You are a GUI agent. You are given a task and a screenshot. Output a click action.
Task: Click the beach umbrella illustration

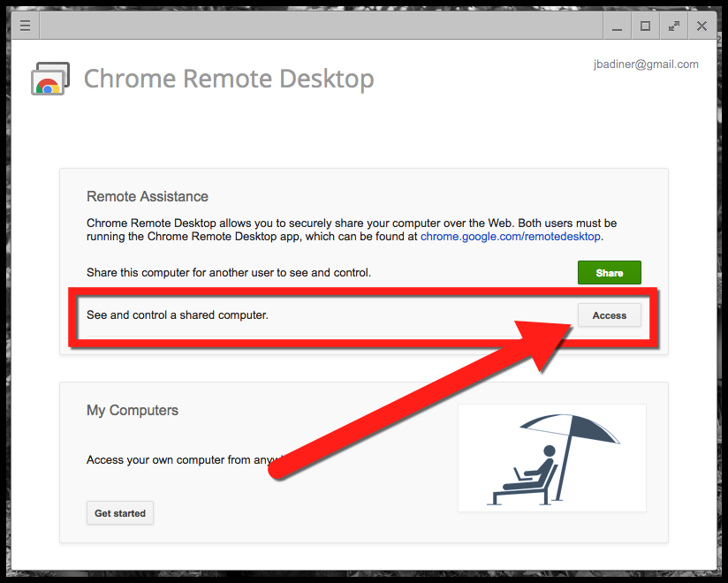[x=552, y=458]
